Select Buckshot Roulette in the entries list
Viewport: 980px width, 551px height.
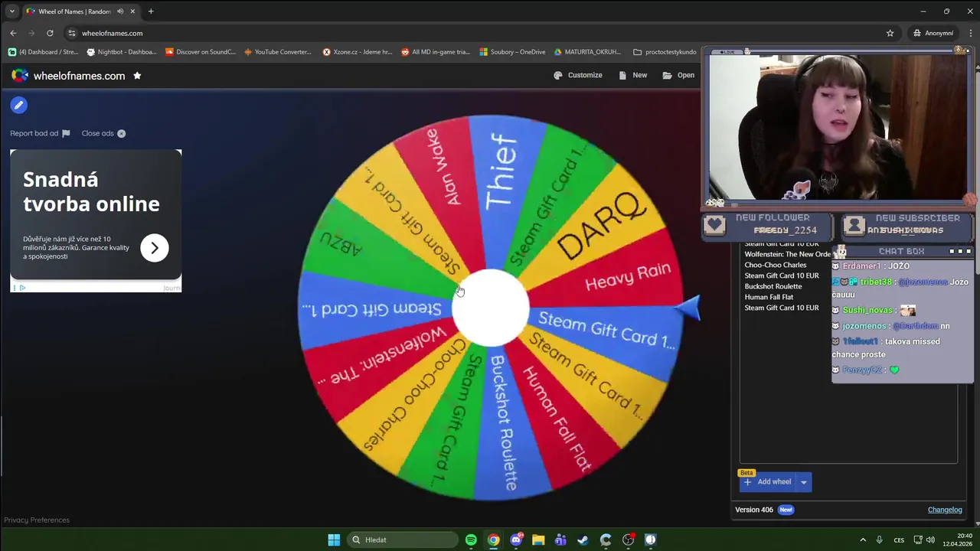(x=773, y=286)
